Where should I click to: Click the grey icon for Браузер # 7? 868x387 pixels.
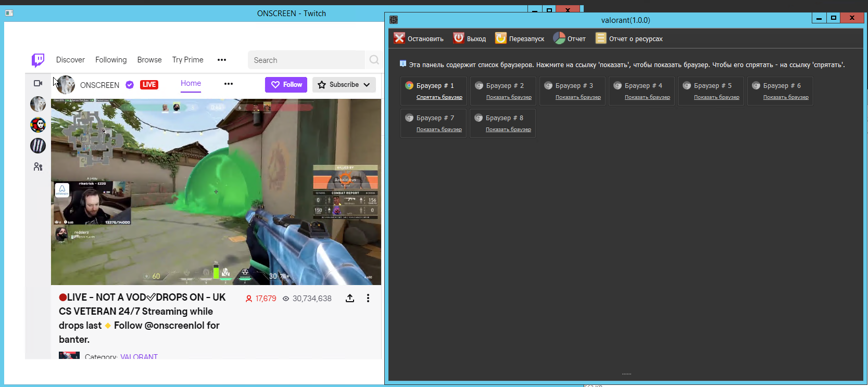[409, 118]
